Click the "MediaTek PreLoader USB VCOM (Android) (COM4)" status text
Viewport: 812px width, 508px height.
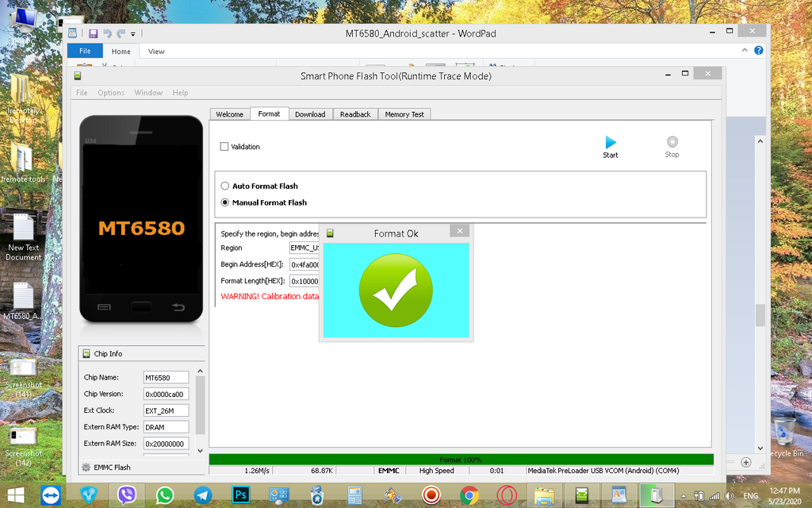pos(603,471)
